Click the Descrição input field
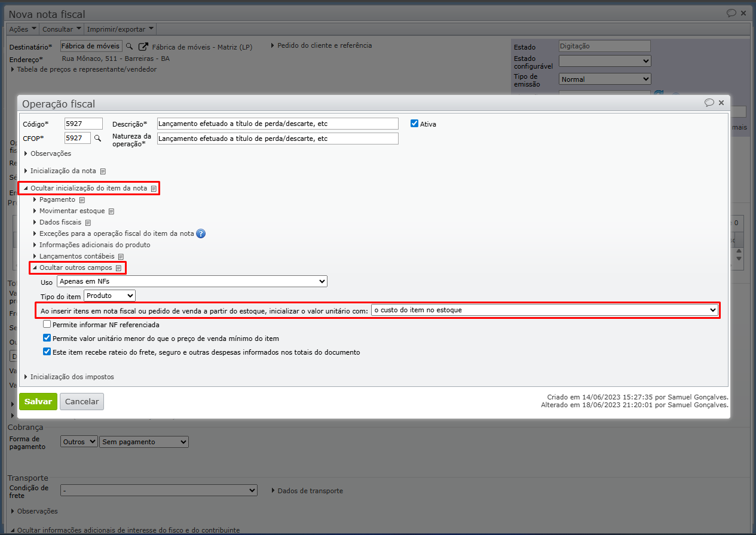The width and height of the screenshot is (756, 535). [x=277, y=124]
